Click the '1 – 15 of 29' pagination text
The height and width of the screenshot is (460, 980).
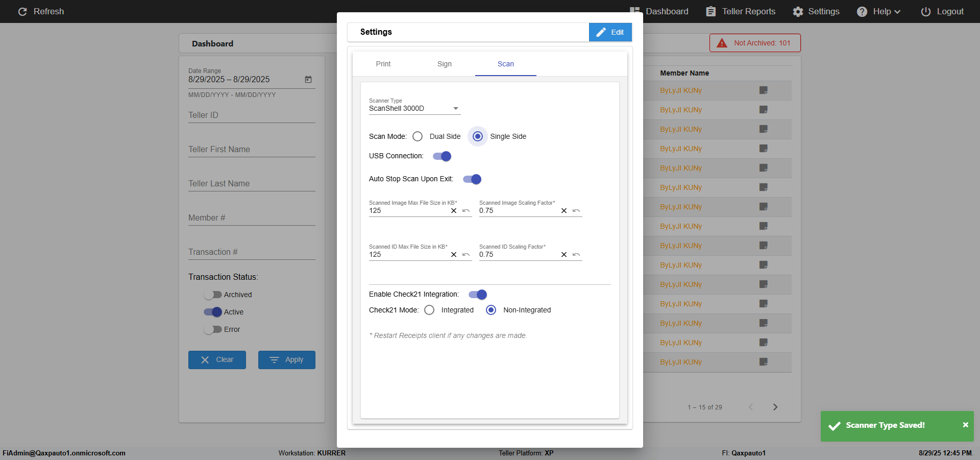click(705, 407)
